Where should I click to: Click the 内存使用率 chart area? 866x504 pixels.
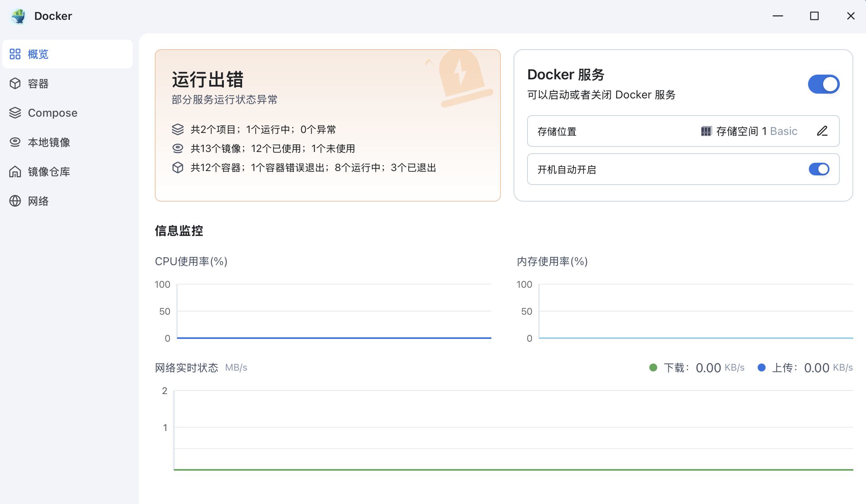pos(695,312)
